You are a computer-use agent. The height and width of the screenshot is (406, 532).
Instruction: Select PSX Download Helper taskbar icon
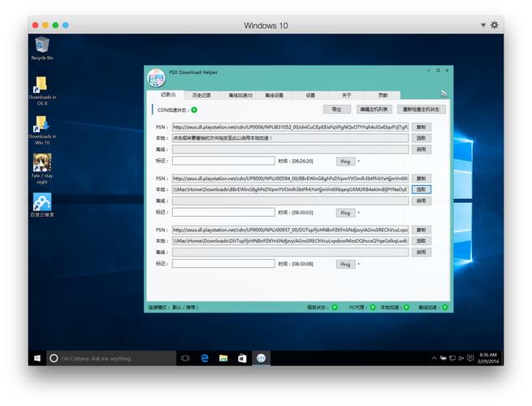(261, 358)
